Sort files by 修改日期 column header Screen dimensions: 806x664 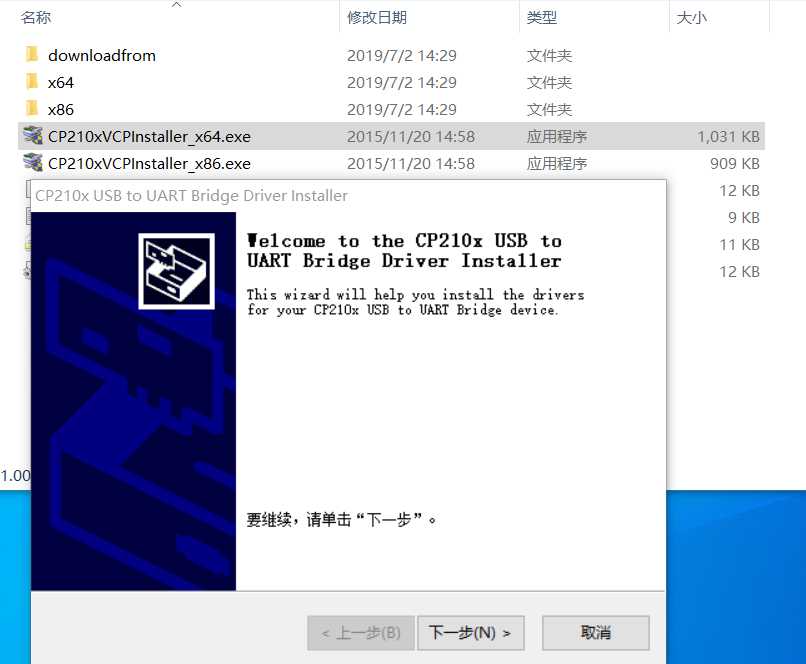pos(377,17)
